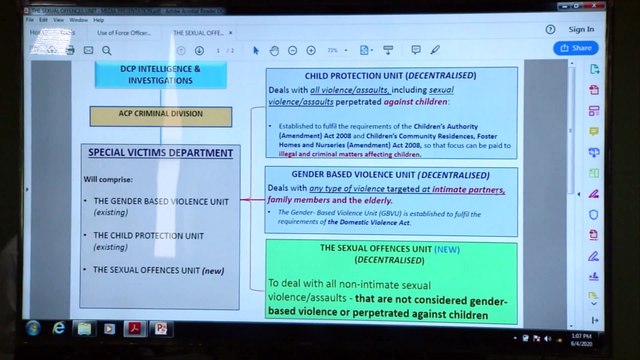640x360 pixels.
Task: Open Help question mark icon
Action: point(550,29)
